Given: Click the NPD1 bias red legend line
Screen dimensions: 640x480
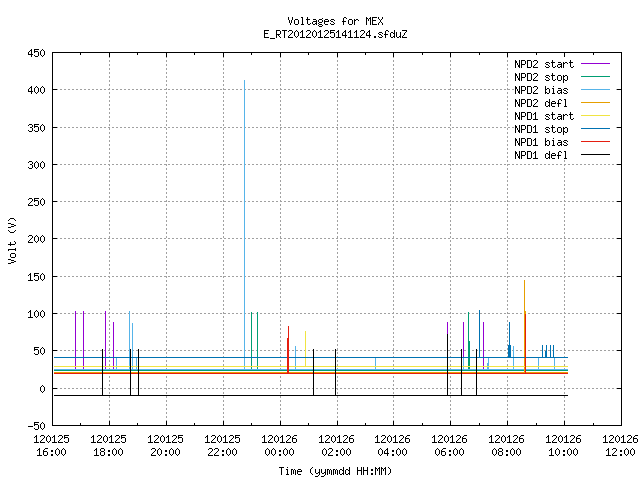Looking at the screenshot, I should click(x=596, y=142).
